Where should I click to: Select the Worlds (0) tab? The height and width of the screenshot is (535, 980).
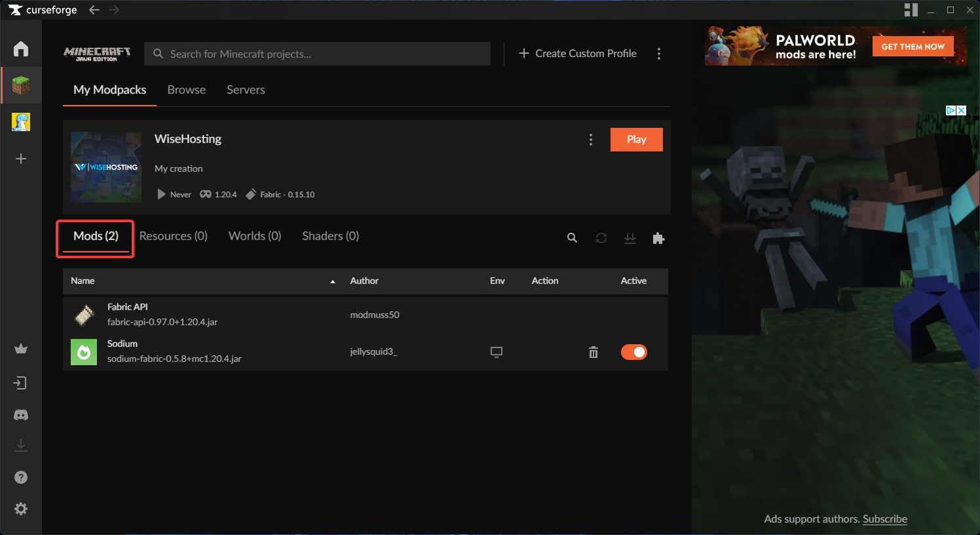255,236
